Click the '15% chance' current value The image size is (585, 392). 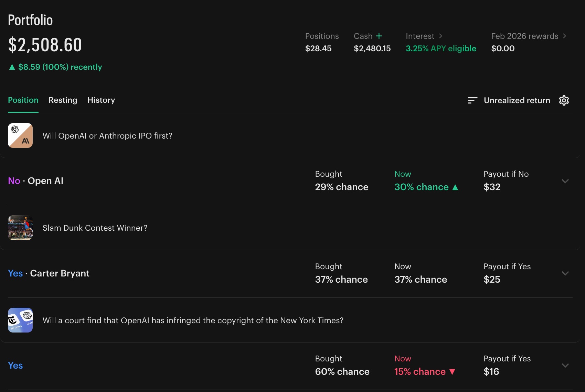[420, 372]
